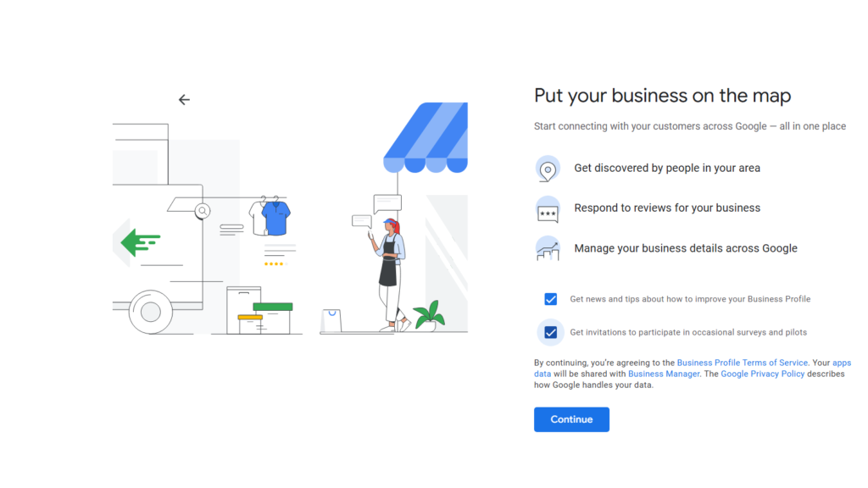Uncheck the news and tips checkbox
Viewport: 868px width, 488px height.
550,299
